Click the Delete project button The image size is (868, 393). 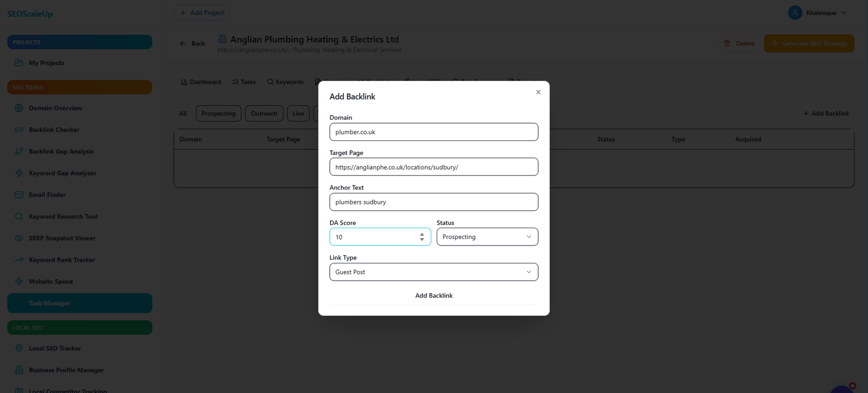click(739, 43)
